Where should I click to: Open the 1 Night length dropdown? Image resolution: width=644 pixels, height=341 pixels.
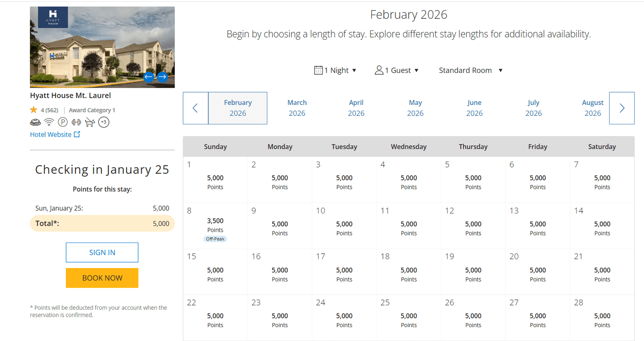click(x=336, y=70)
